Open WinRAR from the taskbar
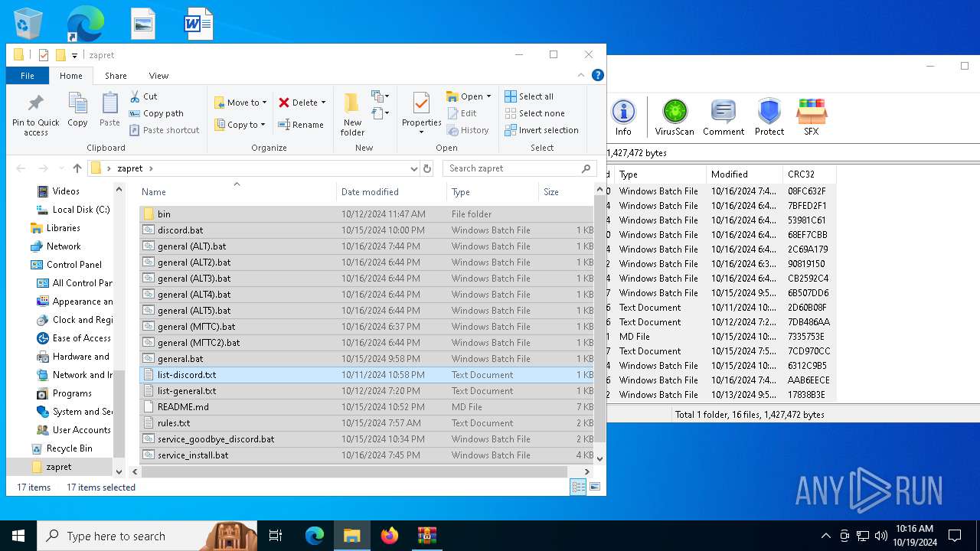The height and width of the screenshot is (551, 980). (427, 536)
